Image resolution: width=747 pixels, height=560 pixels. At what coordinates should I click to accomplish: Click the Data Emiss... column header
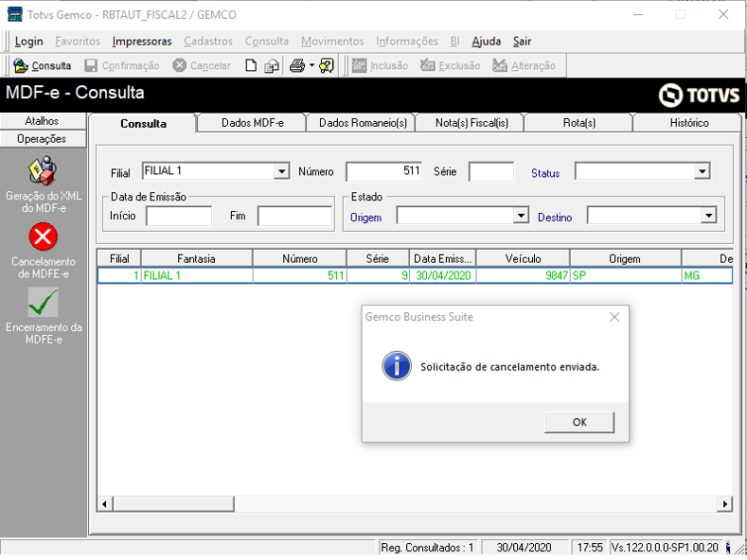tap(442, 258)
